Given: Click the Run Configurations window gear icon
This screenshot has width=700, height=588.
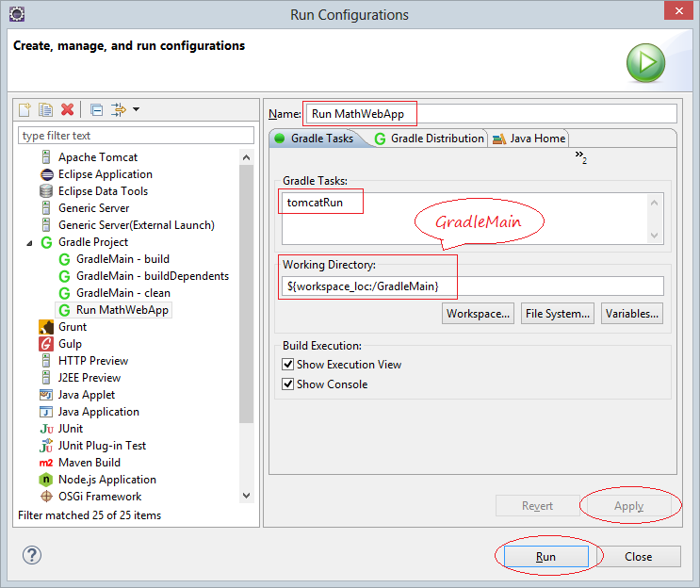Looking at the screenshot, I should coord(17,14).
